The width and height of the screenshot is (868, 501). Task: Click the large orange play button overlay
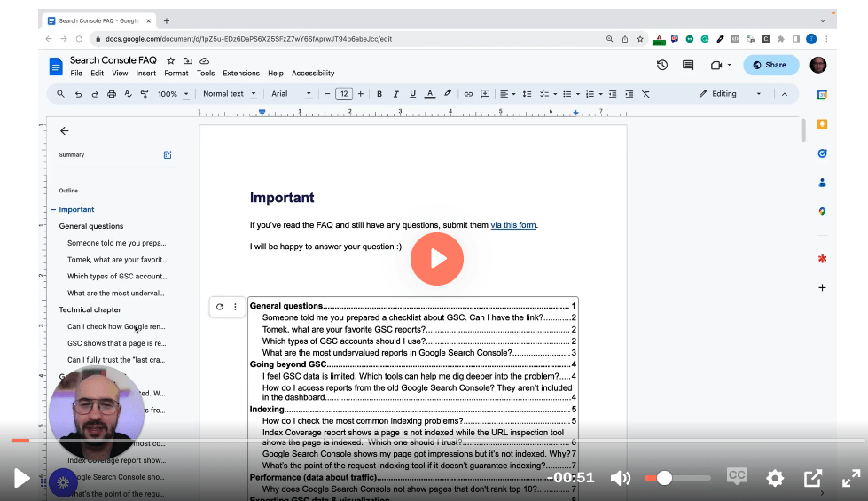(437, 259)
